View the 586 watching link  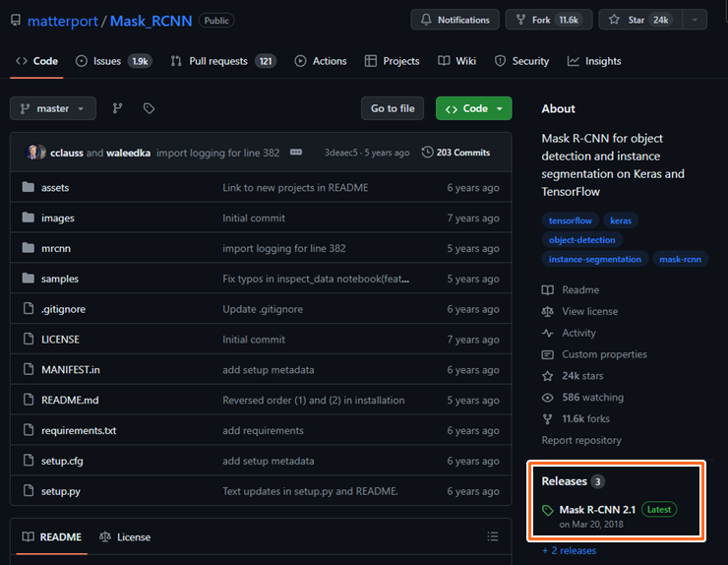(582, 398)
